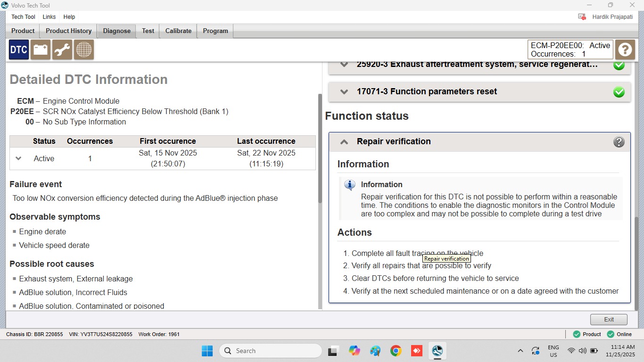Click the Repair verification help icon
The height and width of the screenshot is (362, 644).
pos(619,142)
